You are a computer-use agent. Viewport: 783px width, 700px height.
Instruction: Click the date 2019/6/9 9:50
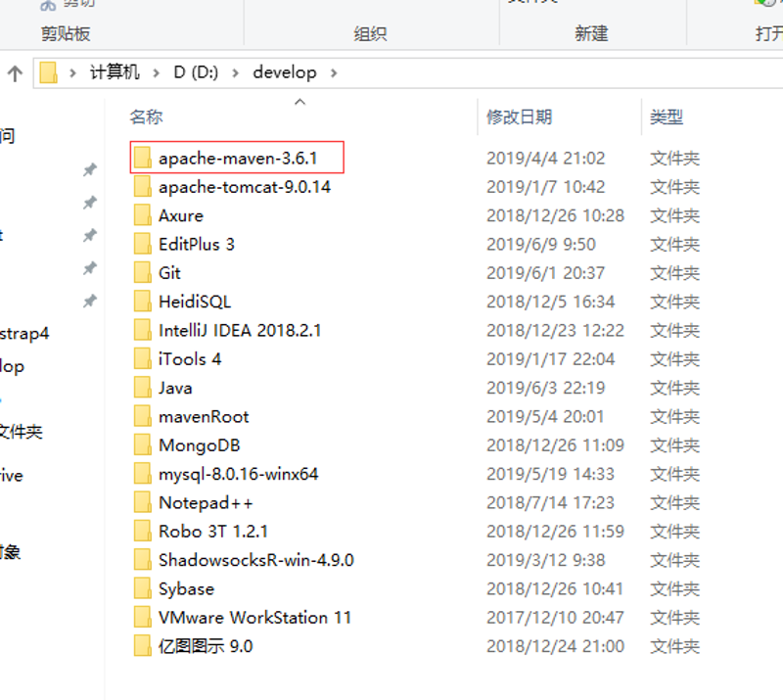pyautogui.click(x=541, y=245)
